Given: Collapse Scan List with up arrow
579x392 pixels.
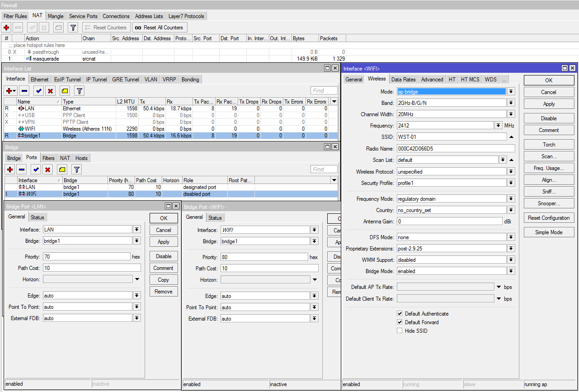Looking at the screenshot, I should click(x=511, y=160).
